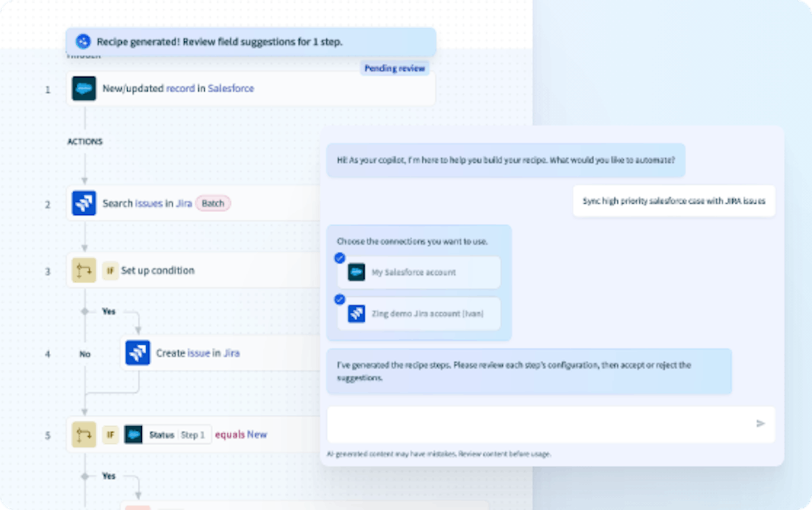Click step number 2 in recipe
The image size is (812, 510).
[x=47, y=204]
